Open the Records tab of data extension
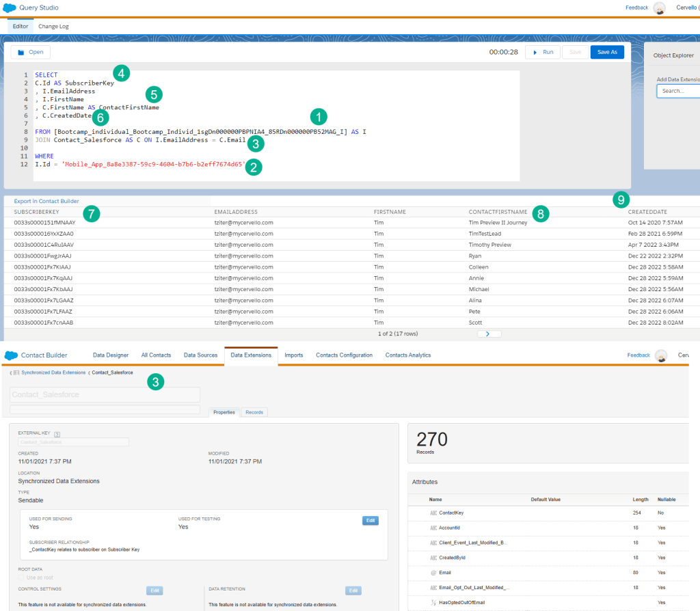This screenshot has width=700, height=611. point(254,412)
